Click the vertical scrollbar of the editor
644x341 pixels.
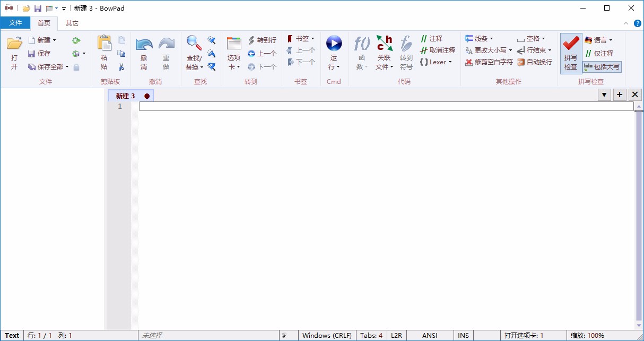639,215
